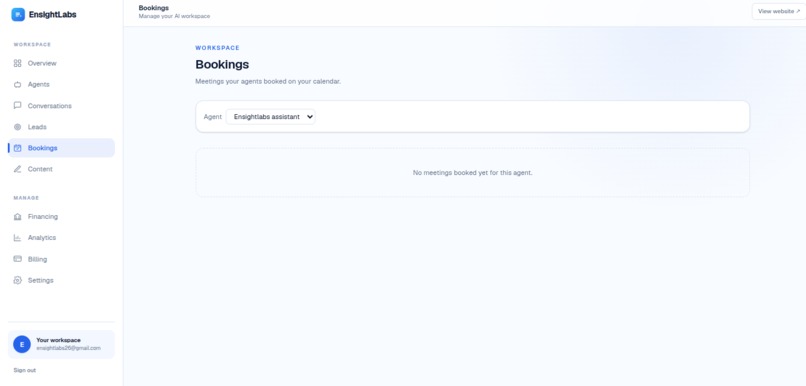Click the EnsightLabs logo icon
Image resolution: width=806 pixels, height=386 pixels.
(x=18, y=14)
